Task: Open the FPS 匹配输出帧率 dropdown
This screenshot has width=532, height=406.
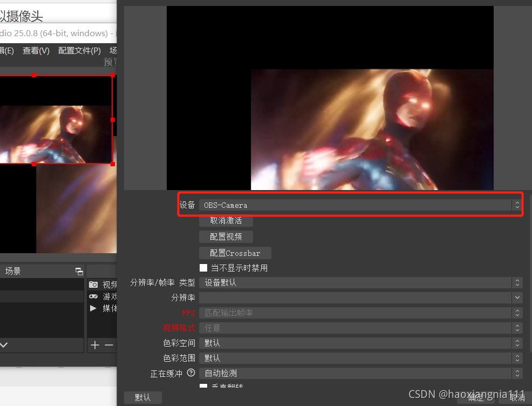Action: point(360,313)
